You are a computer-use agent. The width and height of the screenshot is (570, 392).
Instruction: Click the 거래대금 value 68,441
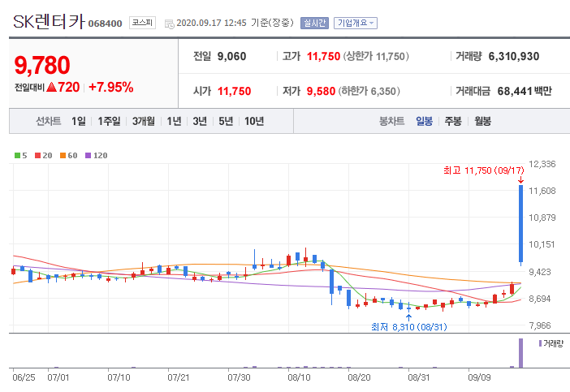515,91
